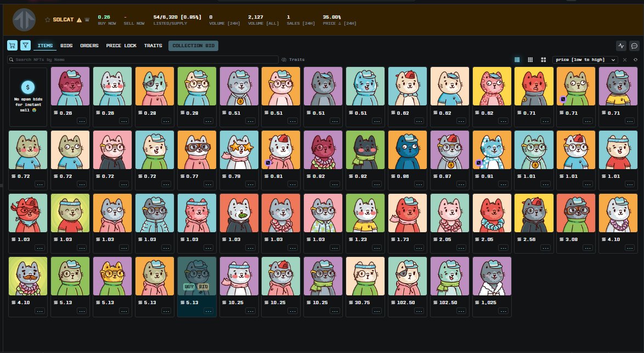
Task: Switch to the BIDS tab
Action: [66, 46]
